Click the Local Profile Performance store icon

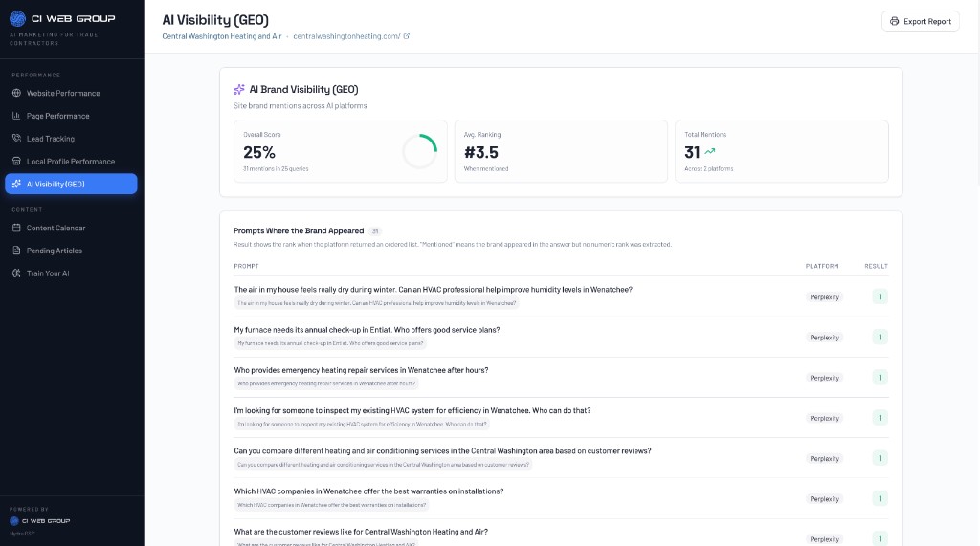(16, 162)
